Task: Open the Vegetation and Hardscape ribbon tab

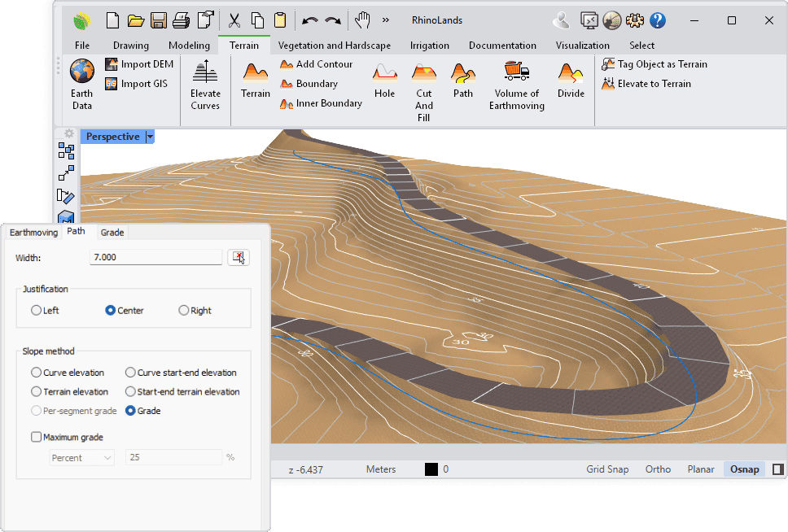Action: pyautogui.click(x=335, y=46)
